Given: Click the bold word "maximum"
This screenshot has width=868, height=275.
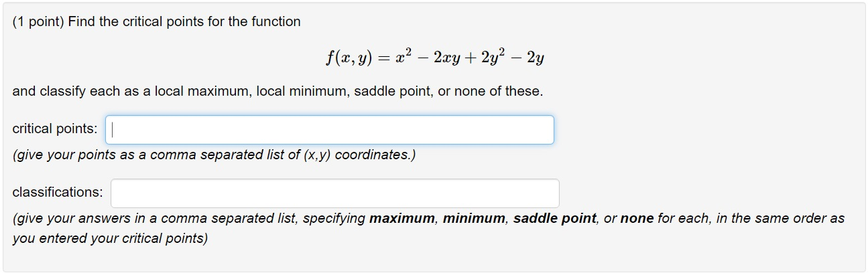Looking at the screenshot, I should coord(401,219).
